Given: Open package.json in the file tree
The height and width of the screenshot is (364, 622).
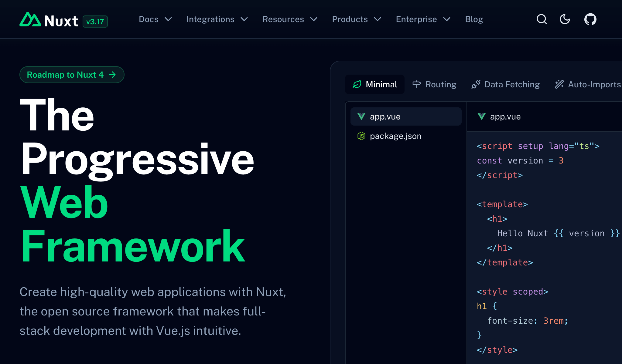Looking at the screenshot, I should tap(406, 136).
